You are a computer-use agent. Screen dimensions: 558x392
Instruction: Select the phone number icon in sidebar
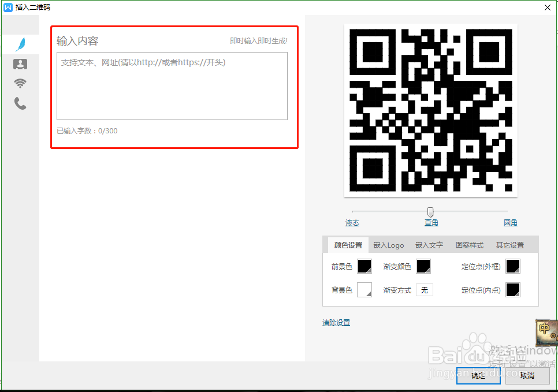coord(20,103)
